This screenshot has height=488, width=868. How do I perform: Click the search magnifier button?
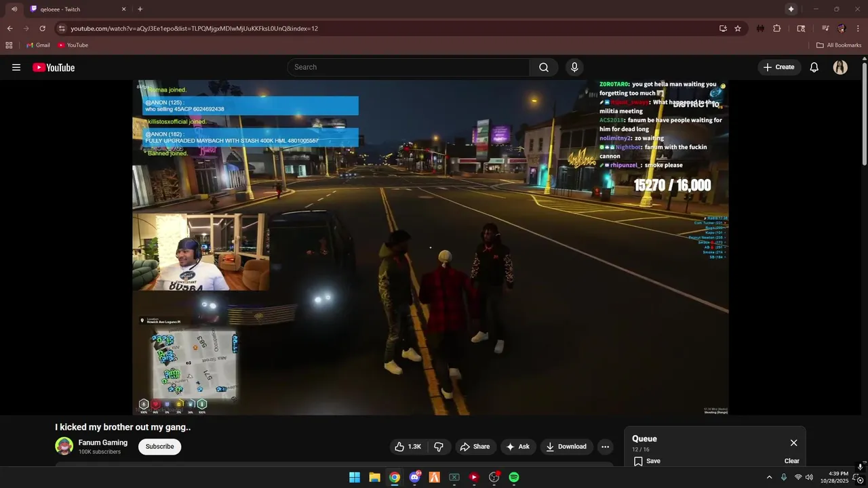[544, 67]
